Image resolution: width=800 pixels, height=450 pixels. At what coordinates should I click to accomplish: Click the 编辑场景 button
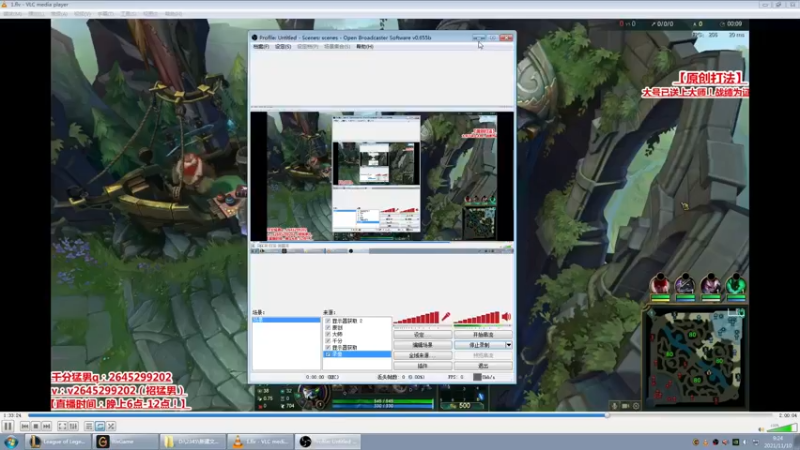[x=422, y=345]
